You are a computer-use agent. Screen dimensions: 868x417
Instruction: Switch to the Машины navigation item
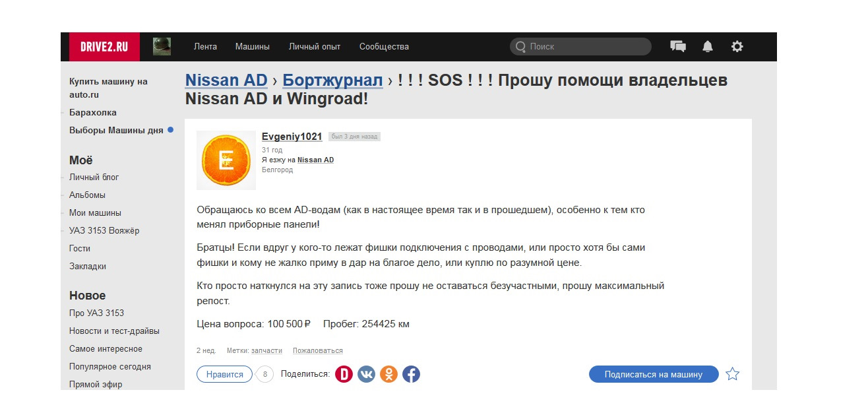[253, 46]
